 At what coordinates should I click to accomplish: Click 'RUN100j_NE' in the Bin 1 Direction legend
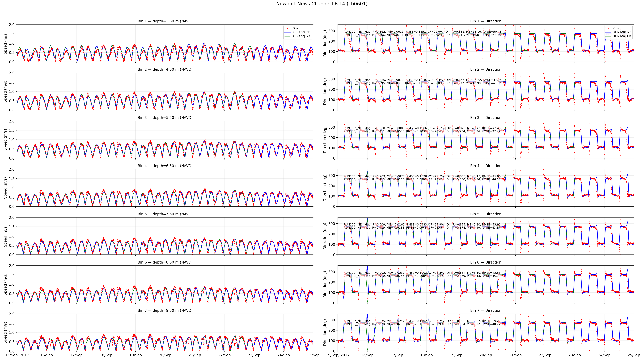coord(622,36)
